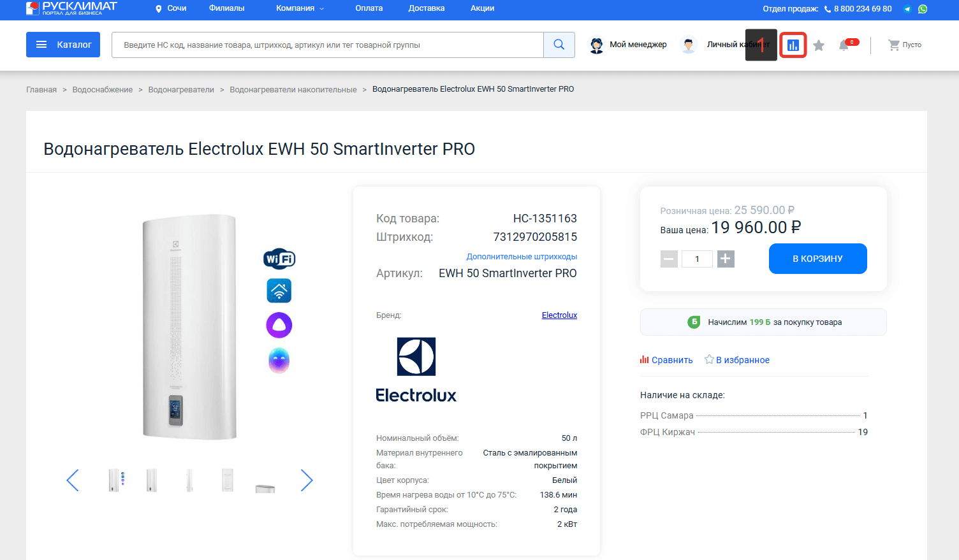This screenshot has width=959, height=560.
Task: Click product code НС-1351163
Action: 545,219
